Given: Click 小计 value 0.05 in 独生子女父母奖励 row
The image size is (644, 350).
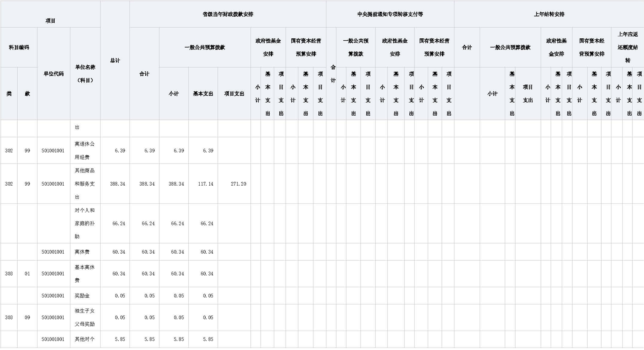Looking at the screenshot, I should 179,317.
